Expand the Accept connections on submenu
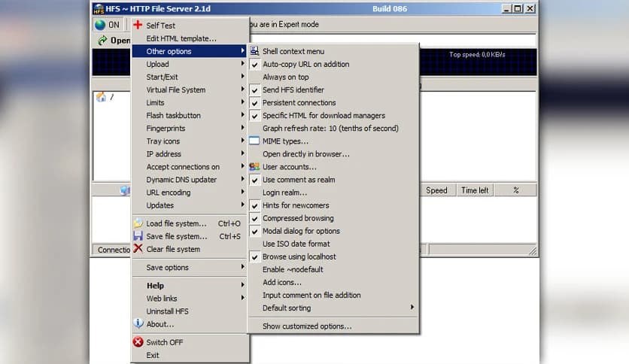Screen dimensions: 629x364 click(190, 167)
